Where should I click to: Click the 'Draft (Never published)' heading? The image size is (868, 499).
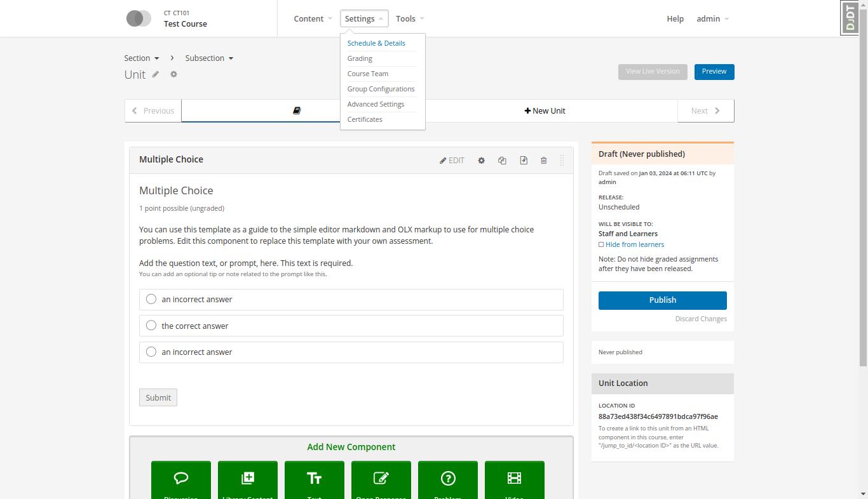(x=642, y=154)
